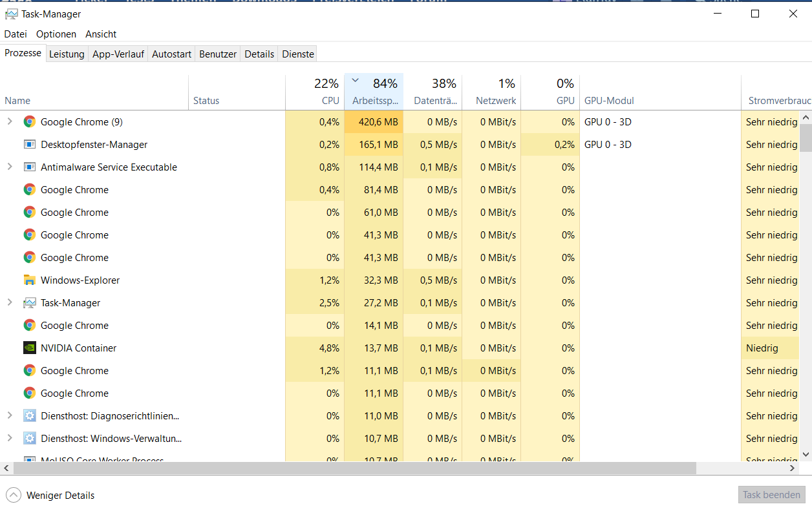This screenshot has height=513, width=812.
Task: Click Chrome icon in the 1,2% CPU Chrome row
Action: (29, 370)
